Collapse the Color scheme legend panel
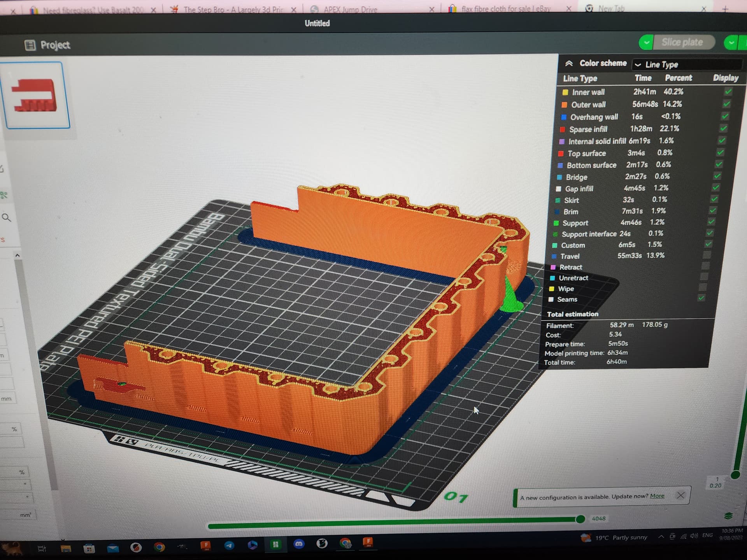The width and height of the screenshot is (747, 560). [569, 63]
